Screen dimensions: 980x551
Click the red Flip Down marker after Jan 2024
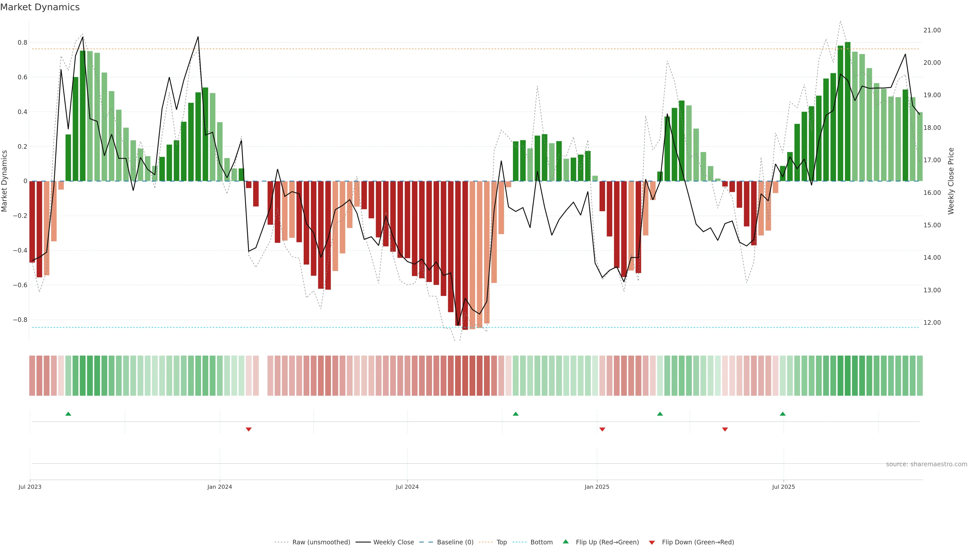tap(248, 429)
